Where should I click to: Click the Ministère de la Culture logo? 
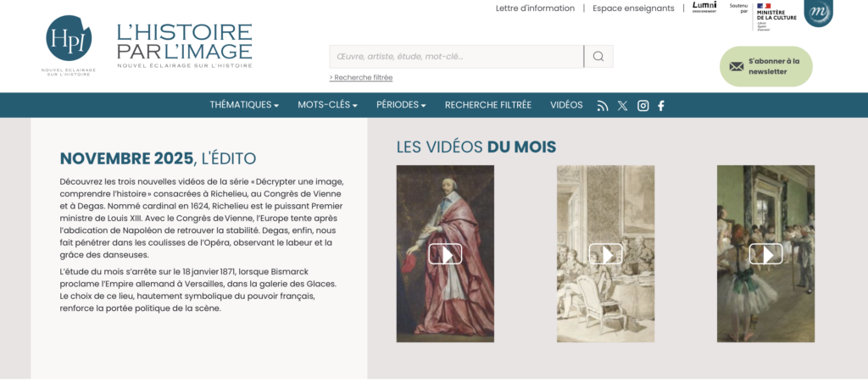pyautogui.click(x=775, y=14)
